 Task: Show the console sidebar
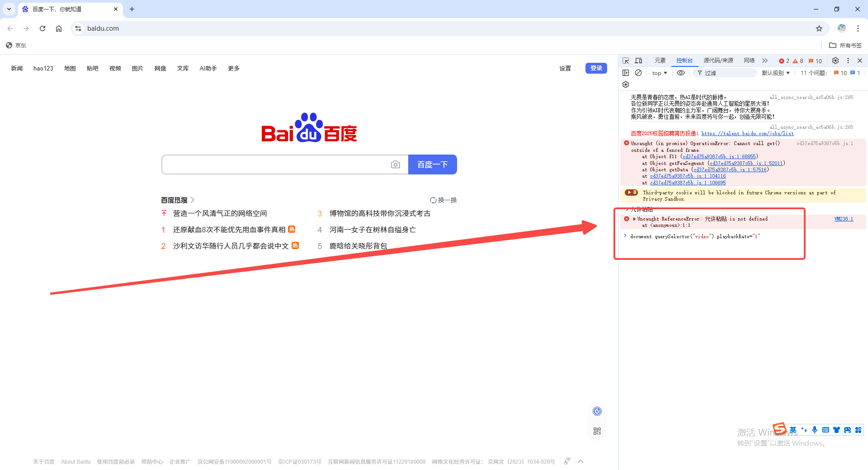coord(626,73)
